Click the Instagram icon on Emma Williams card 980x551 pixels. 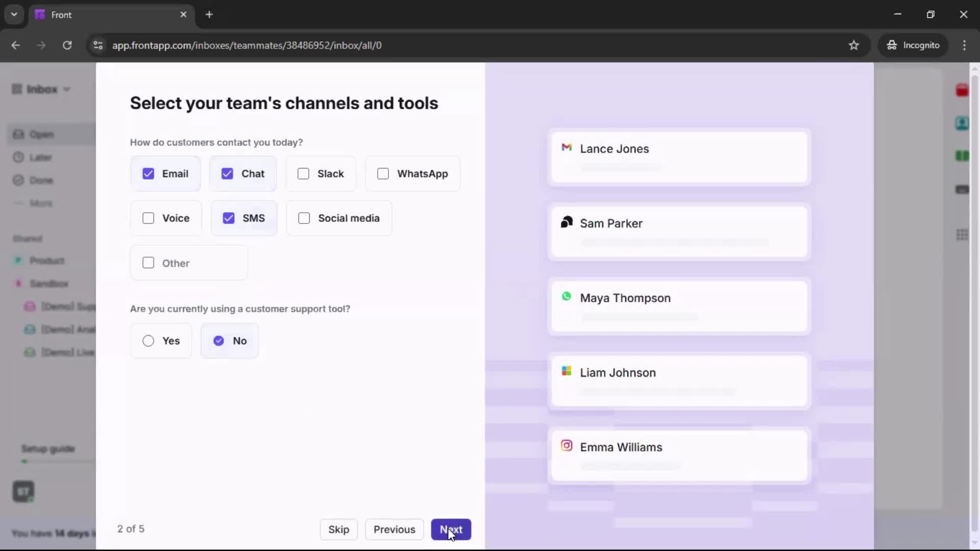tap(567, 445)
